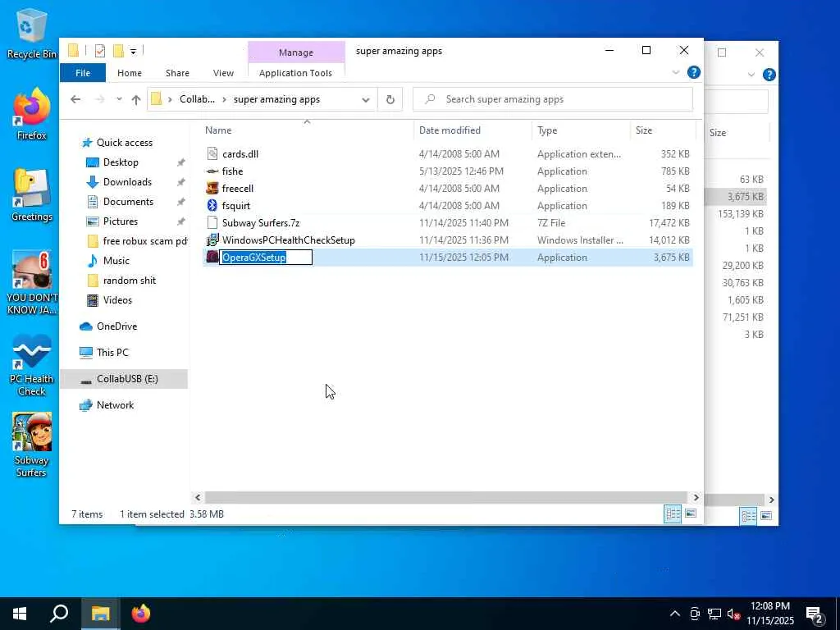This screenshot has width=840, height=630.
Task: Sort by the Size column header
Action: pyautogui.click(x=644, y=130)
